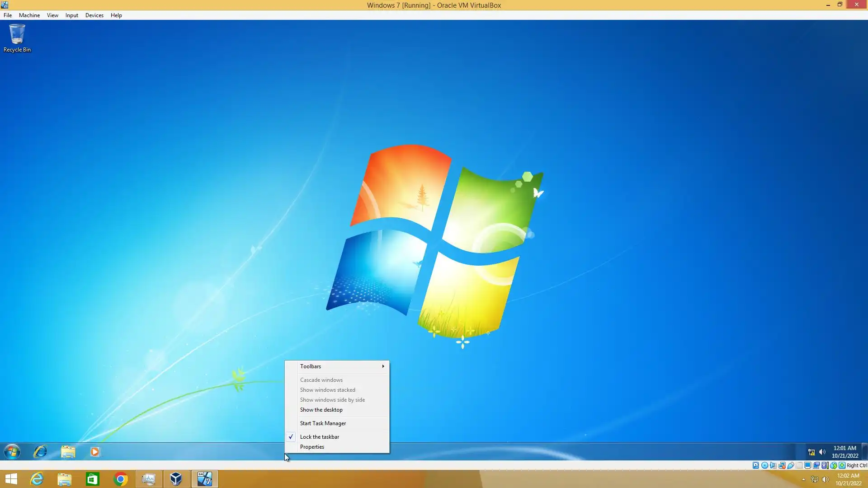Open the Windows 7 Start orb
Viewport: 868px width, 488px height.
[12, 451]
